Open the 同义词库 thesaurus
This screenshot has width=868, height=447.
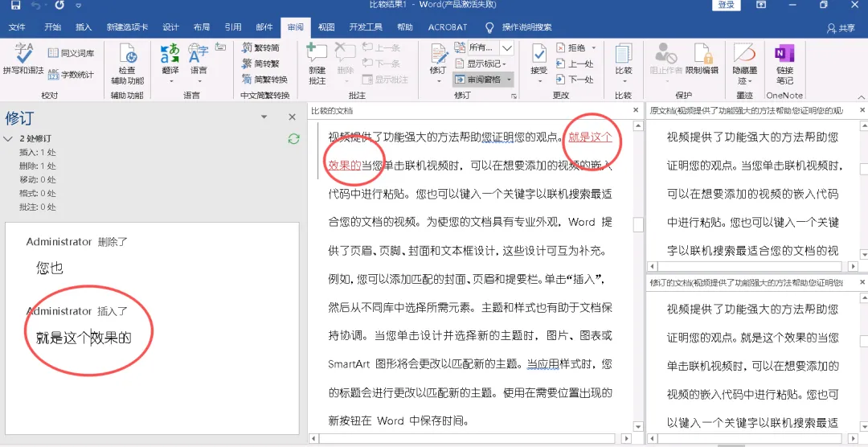click(x=71, y=53)
